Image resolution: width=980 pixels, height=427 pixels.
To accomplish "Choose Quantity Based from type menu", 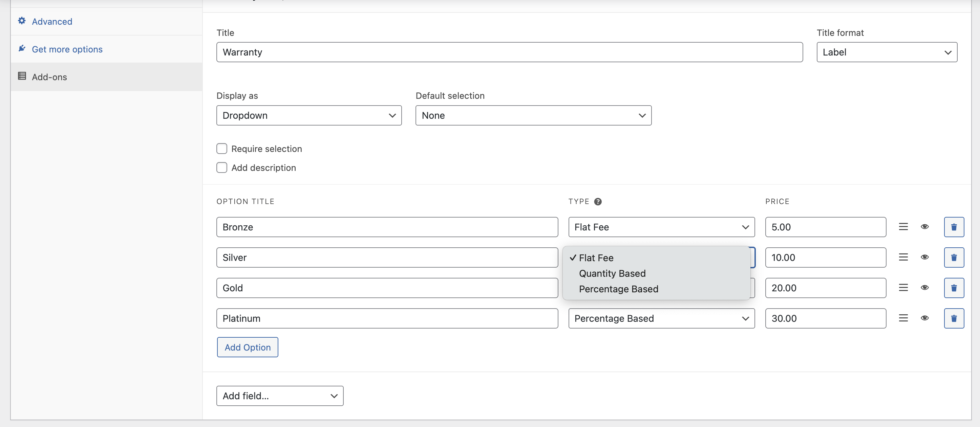I will click(x=612, y=273).
